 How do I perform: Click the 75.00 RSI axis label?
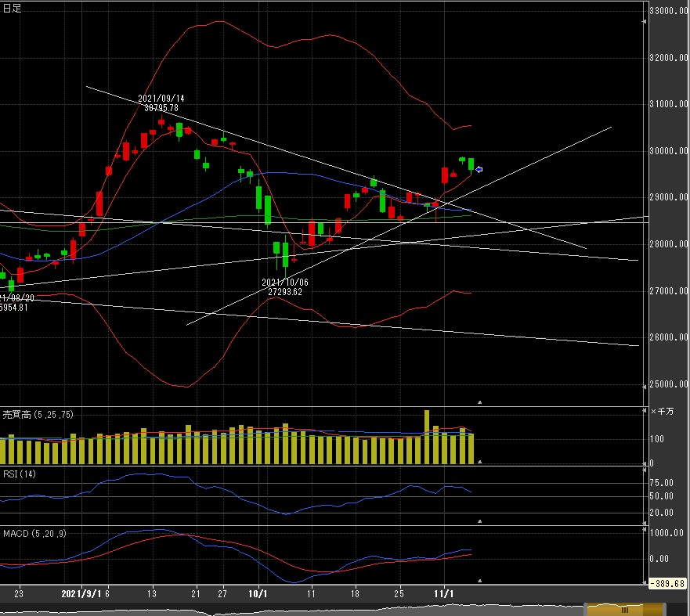tap(661, 483)
